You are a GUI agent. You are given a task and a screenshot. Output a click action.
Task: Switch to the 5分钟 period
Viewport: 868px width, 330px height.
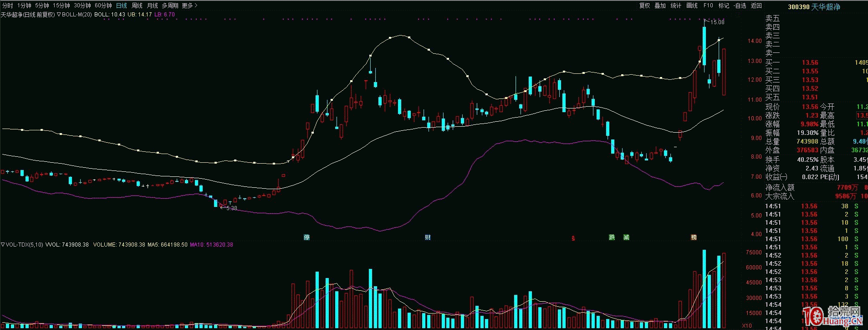click(42, 5)
